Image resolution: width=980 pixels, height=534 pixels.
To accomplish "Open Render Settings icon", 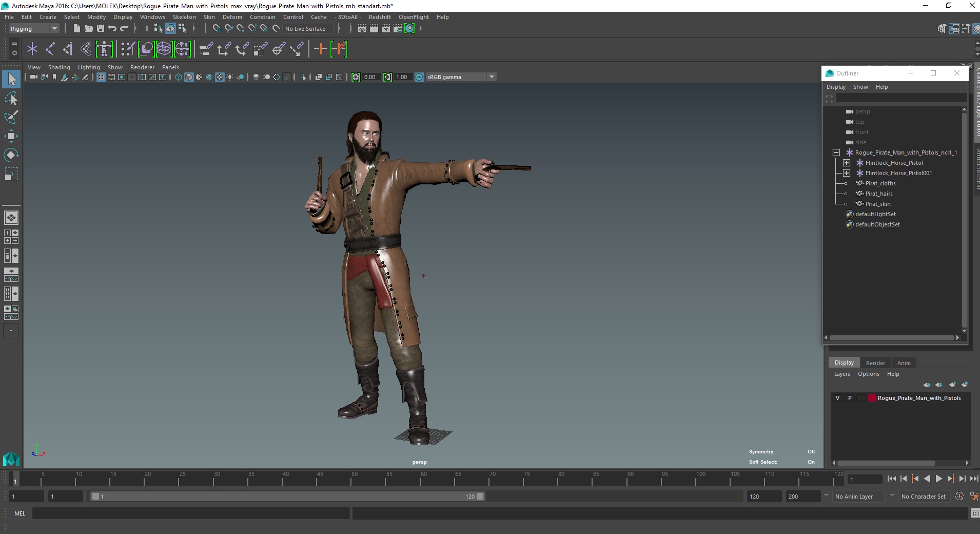I will (398, 29).
